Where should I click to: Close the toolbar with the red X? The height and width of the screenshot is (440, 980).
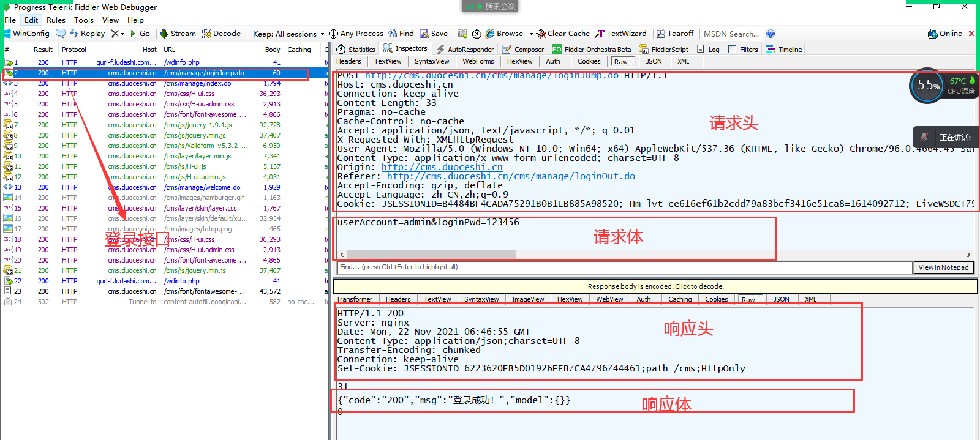(971, 34)
